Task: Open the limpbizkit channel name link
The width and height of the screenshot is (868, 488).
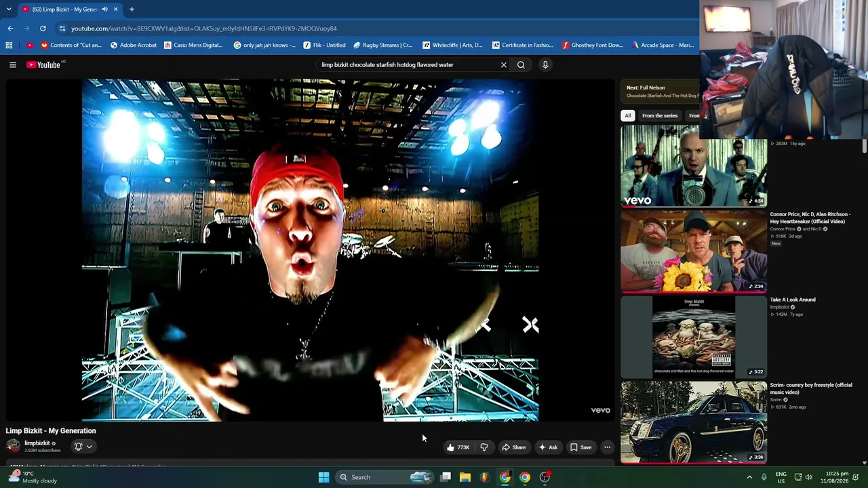Action: pyautogui.click(x=37, y=443)
